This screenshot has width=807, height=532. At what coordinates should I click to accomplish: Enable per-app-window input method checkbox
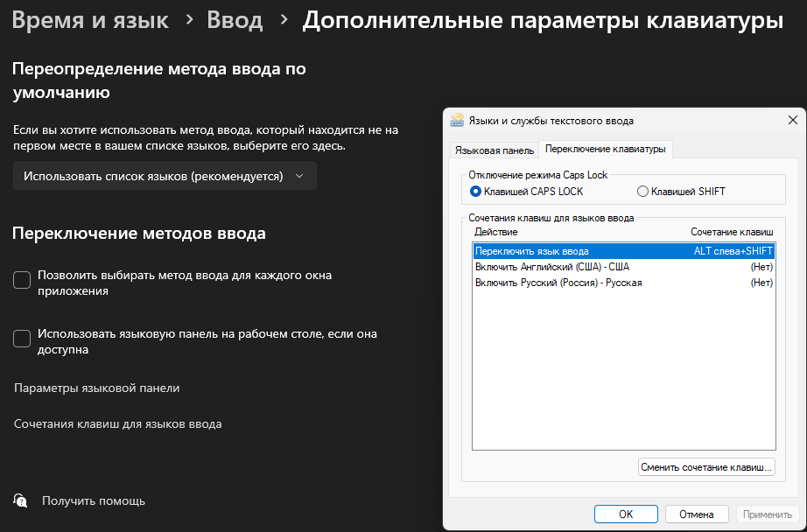pos(22,280)
